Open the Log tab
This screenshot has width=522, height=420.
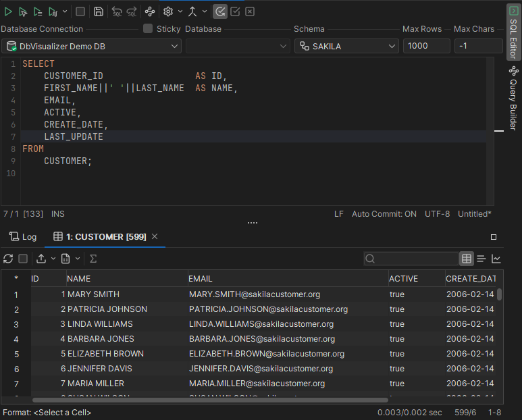(x=23, y=237)
